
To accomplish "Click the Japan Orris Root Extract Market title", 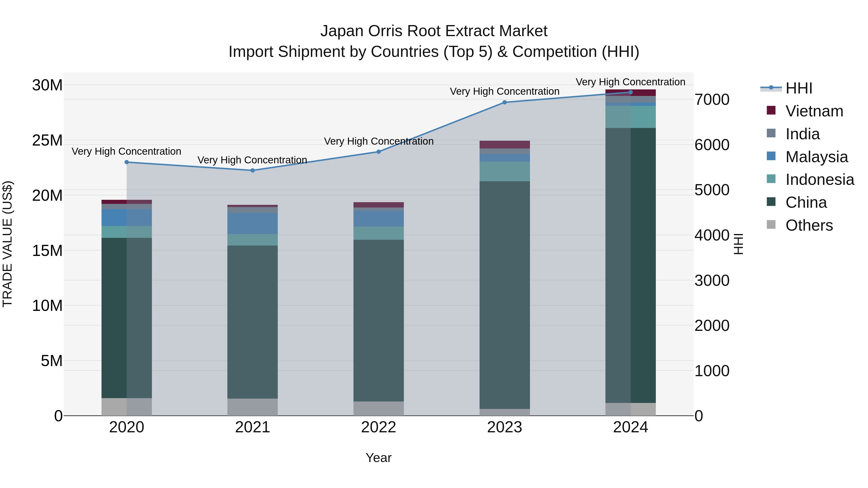I will [434, 31].
